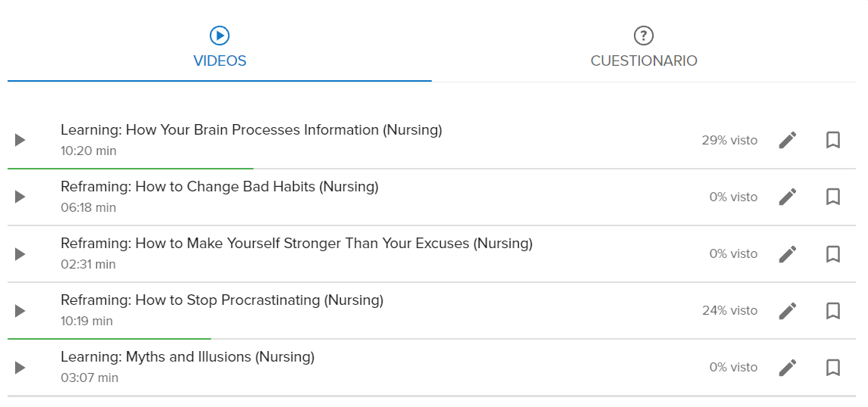
Task: Open 'Learning: Myths and Illusions (Nursing)' title link
Action: [x=187, y=357]
